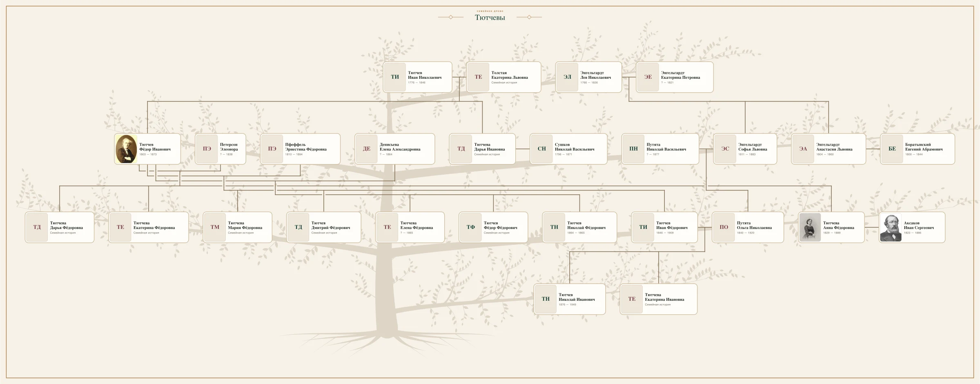Select Иван Сергеевич Аксаков's portrait thumbnail
The height and width of the screenshot is (384, 980).
click(891, 227)
